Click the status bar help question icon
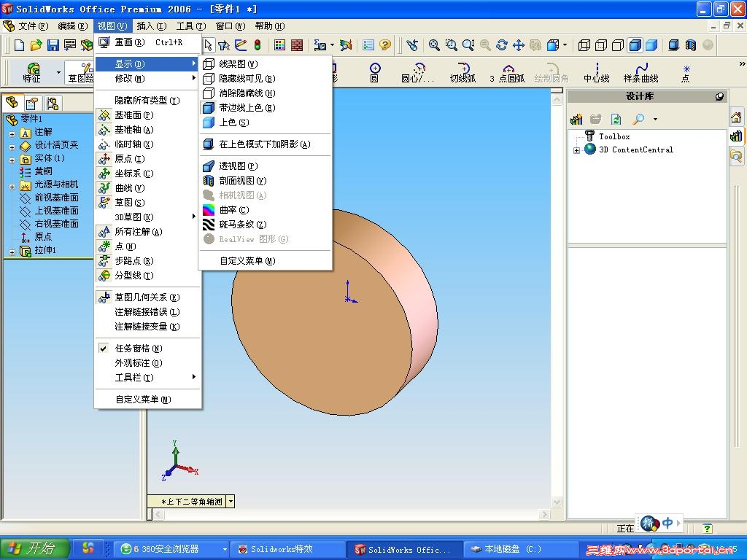This screenshot has width=747, height=560. point(708,528)
